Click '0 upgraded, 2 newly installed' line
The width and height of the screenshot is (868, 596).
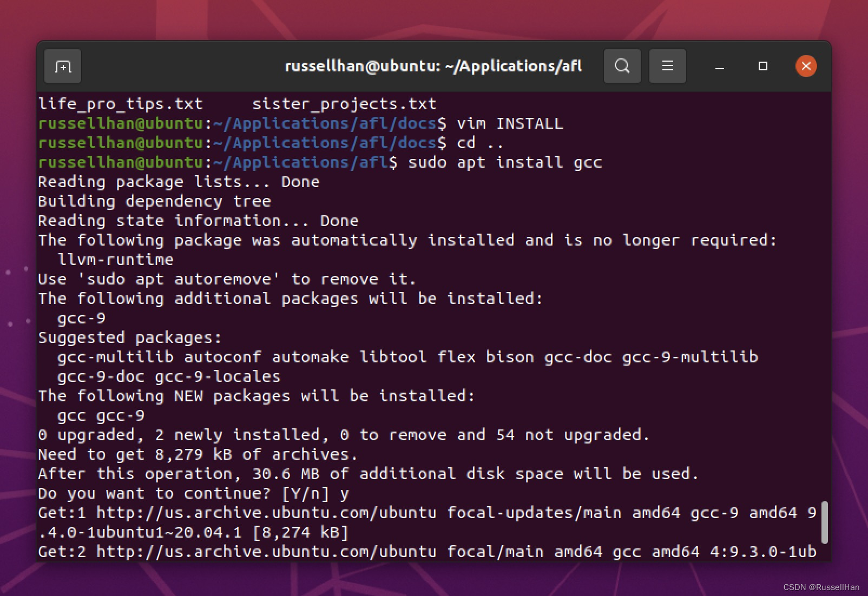pos(344,435)
